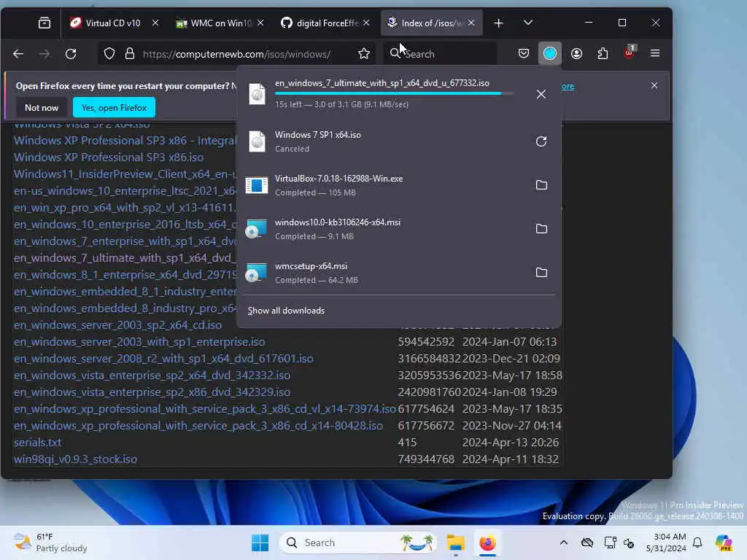Click Yes, open Firefox button
The width and height of the screenshot is (747, 560).
114,108
